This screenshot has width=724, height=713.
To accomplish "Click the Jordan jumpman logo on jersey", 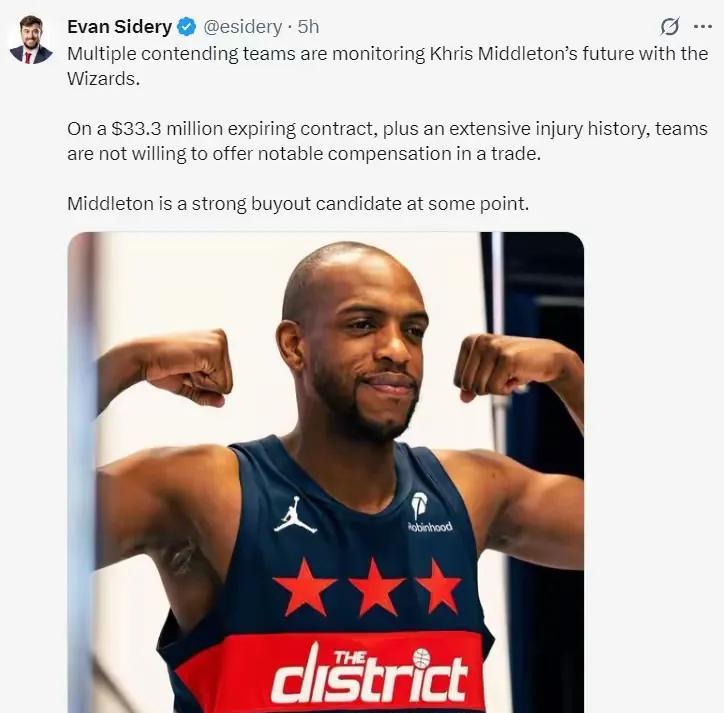I will (296, 514).
